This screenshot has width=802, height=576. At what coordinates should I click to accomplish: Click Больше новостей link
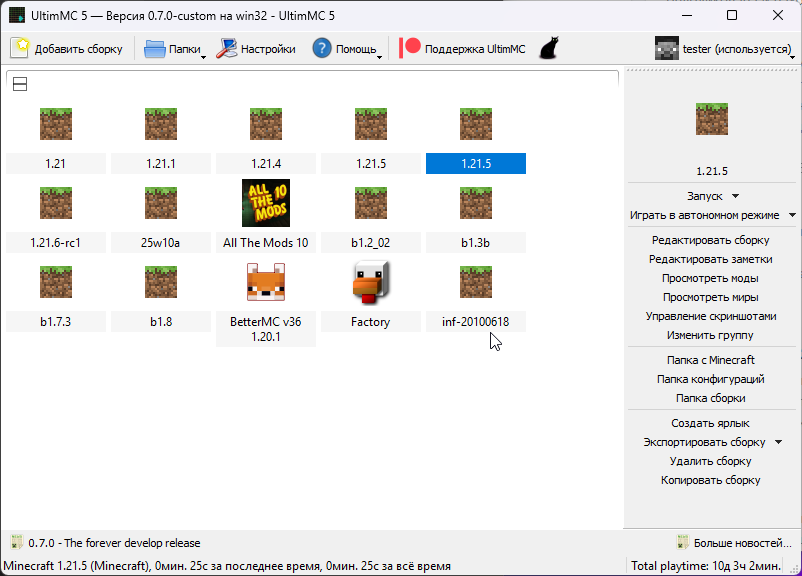(743, 543)
